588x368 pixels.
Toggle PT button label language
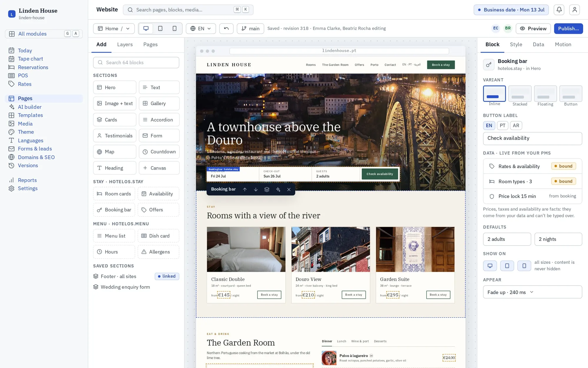(502, 126)
